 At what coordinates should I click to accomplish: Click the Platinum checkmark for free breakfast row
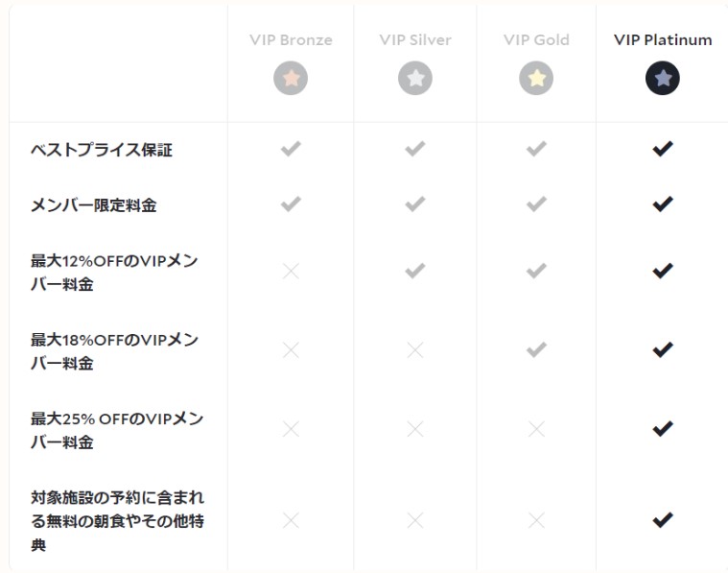pyautogui.click(x=663, y=519)
